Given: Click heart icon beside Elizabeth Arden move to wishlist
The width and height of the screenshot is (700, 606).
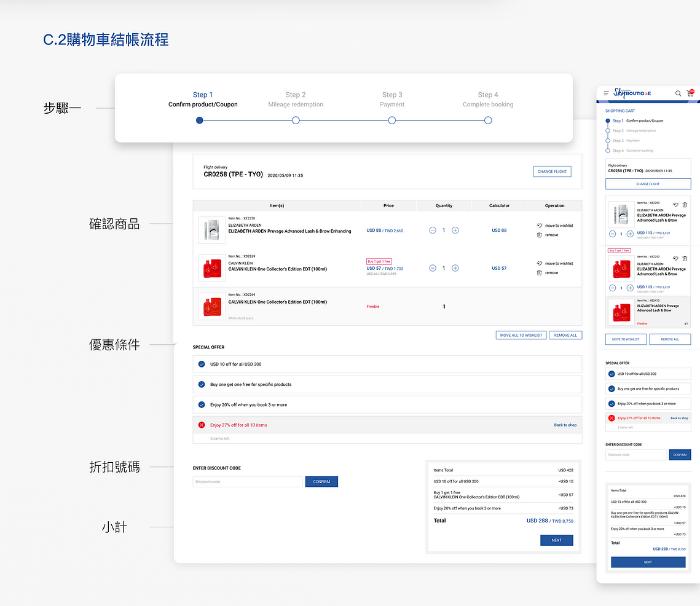Looking at the screenshot, I should tap(539, 226).
